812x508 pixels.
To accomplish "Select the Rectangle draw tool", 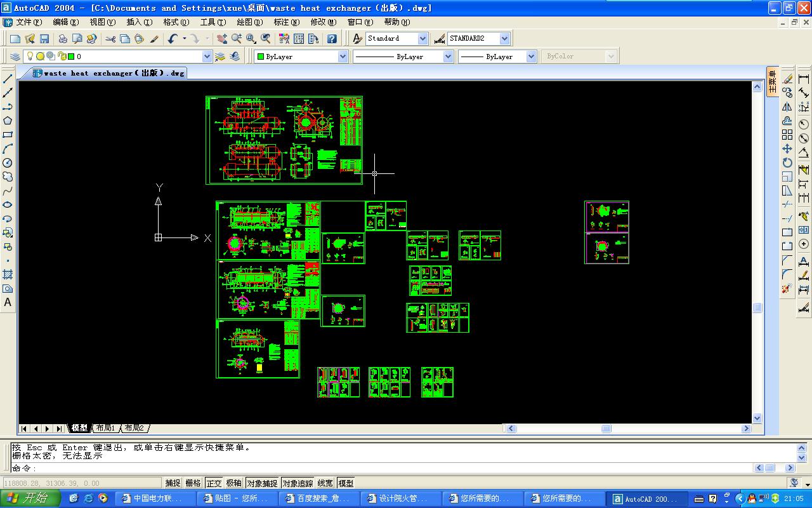I will (8, 135).
